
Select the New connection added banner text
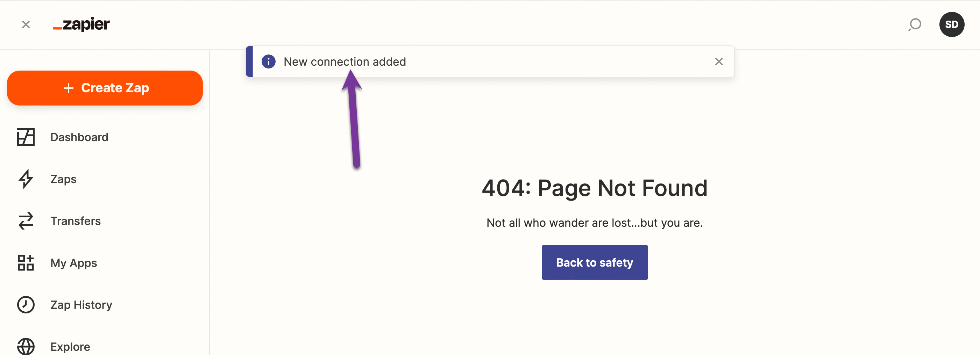point(345,61)
